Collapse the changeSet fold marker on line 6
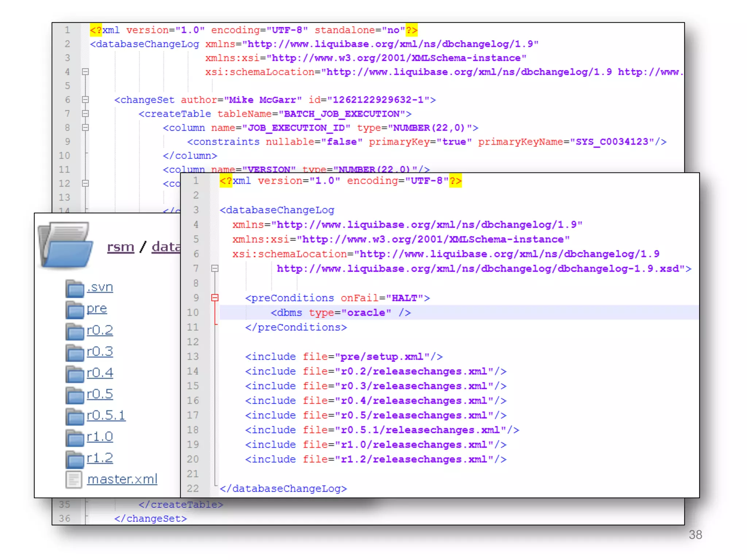This screenshot has height=560, width=747. point(85,100)
